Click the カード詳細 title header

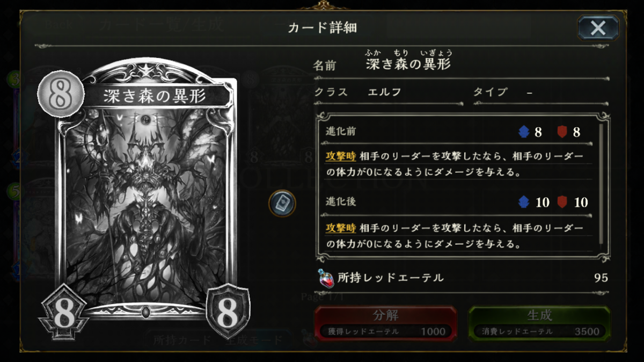tap(322, 28)
